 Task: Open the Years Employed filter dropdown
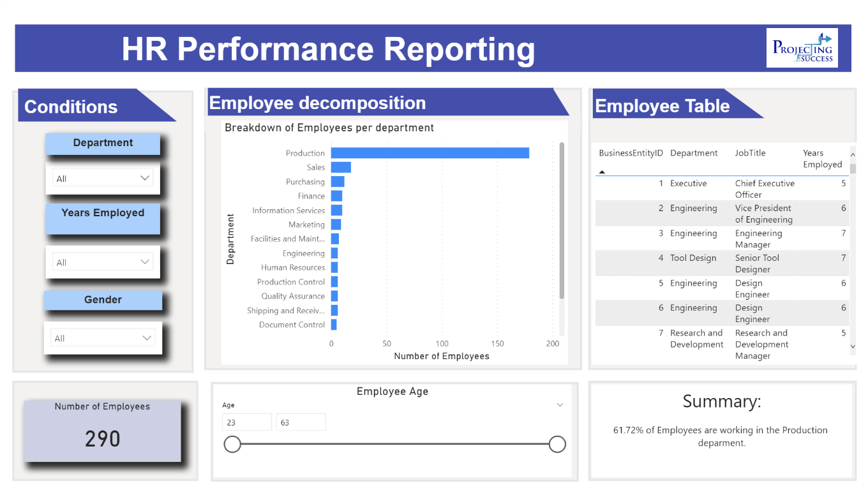103,262
